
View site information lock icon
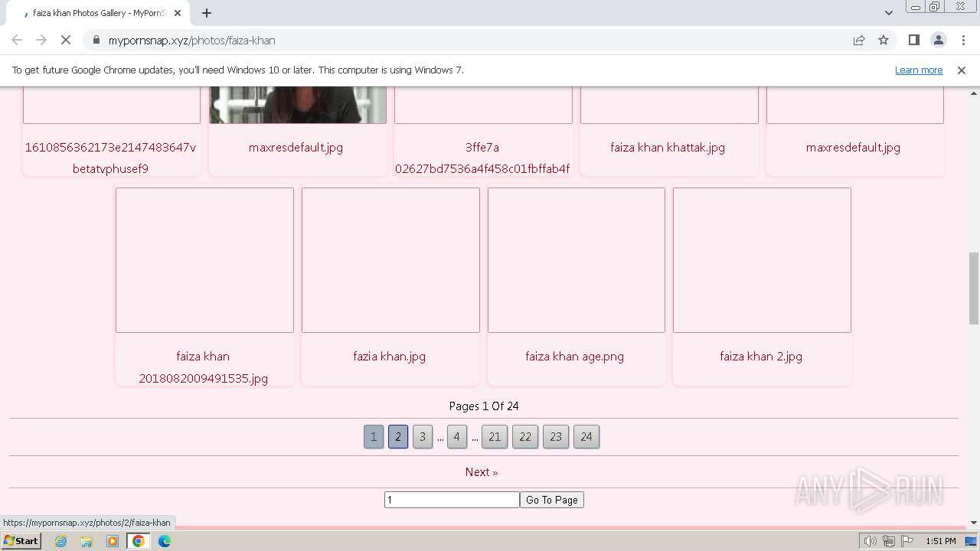click(96, 41)
